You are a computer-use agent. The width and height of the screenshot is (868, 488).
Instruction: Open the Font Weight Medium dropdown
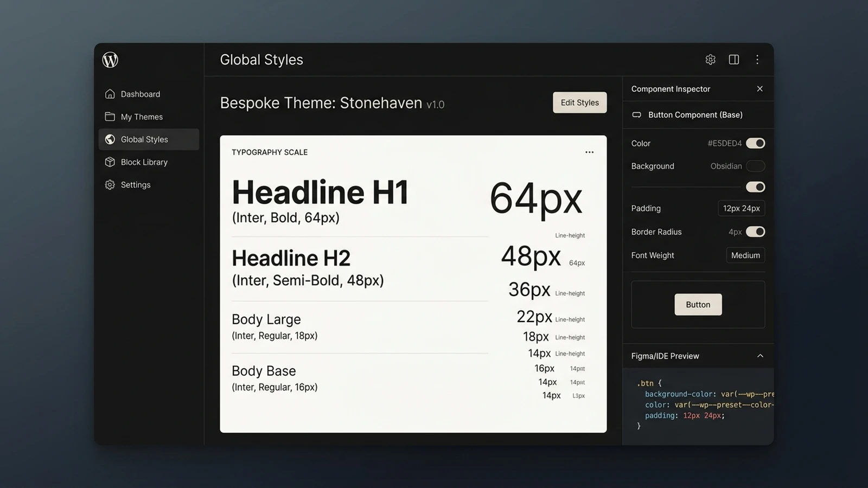pyautogui.click(x=745, y=255)
